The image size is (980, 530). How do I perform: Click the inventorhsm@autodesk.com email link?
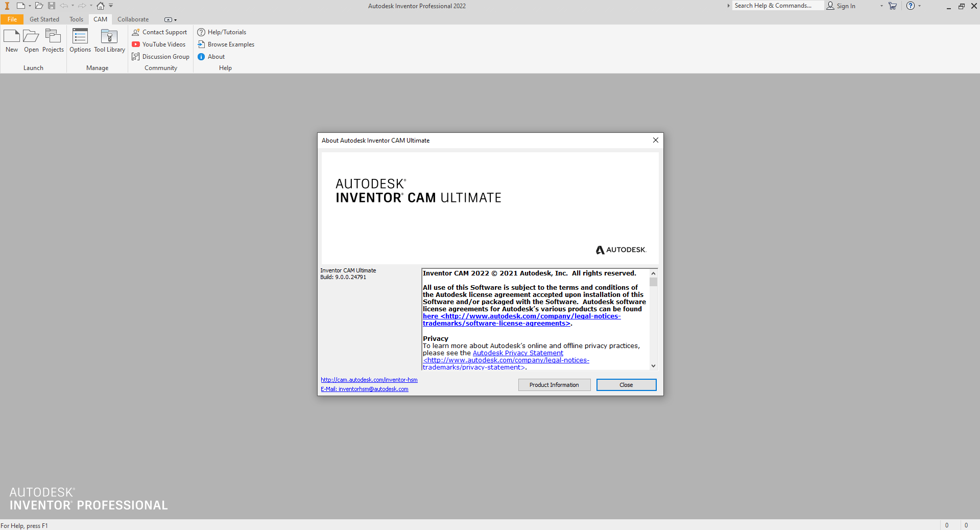click(365, 389)
